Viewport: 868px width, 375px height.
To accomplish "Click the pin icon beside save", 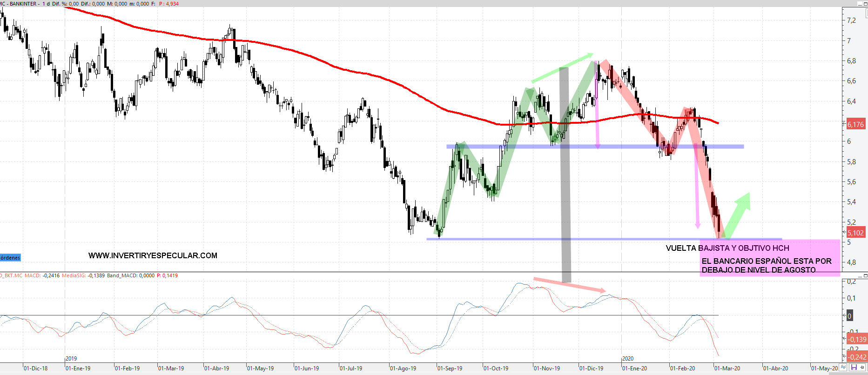I will pos(862,368).
